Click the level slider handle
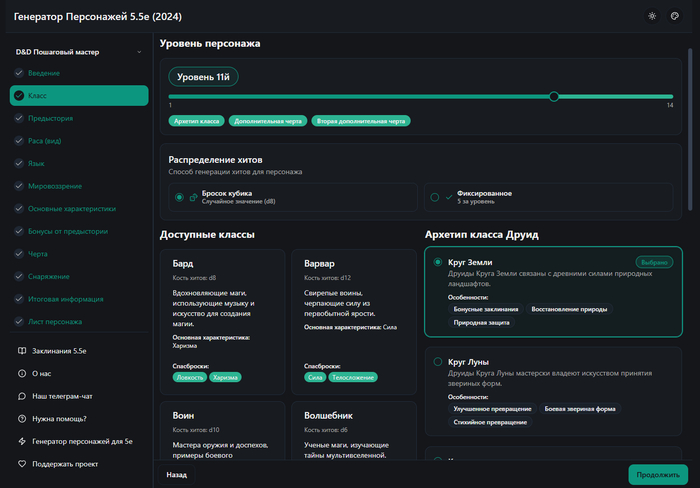Screen dimensions: 700x488 [x=554, y=96]
